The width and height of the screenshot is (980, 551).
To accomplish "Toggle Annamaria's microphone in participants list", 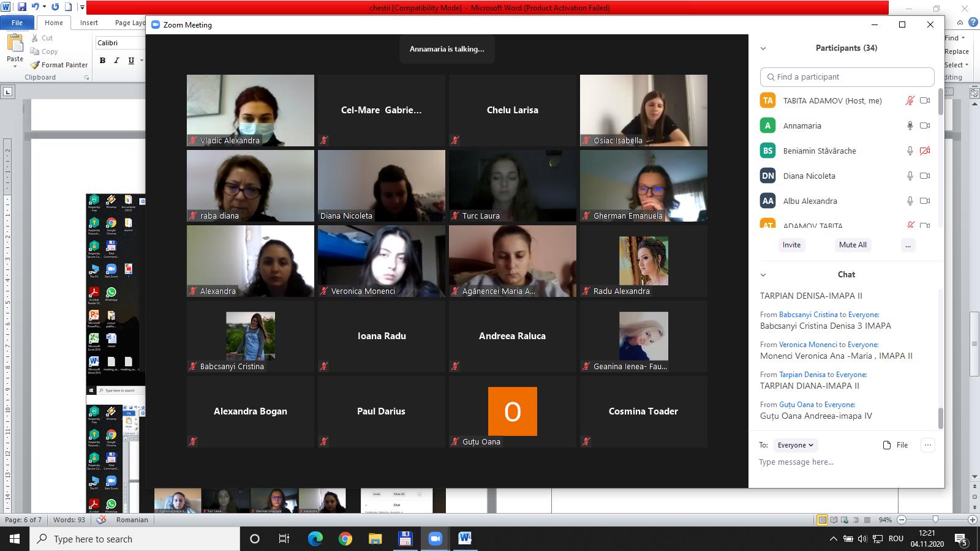I will click(910, 126).
